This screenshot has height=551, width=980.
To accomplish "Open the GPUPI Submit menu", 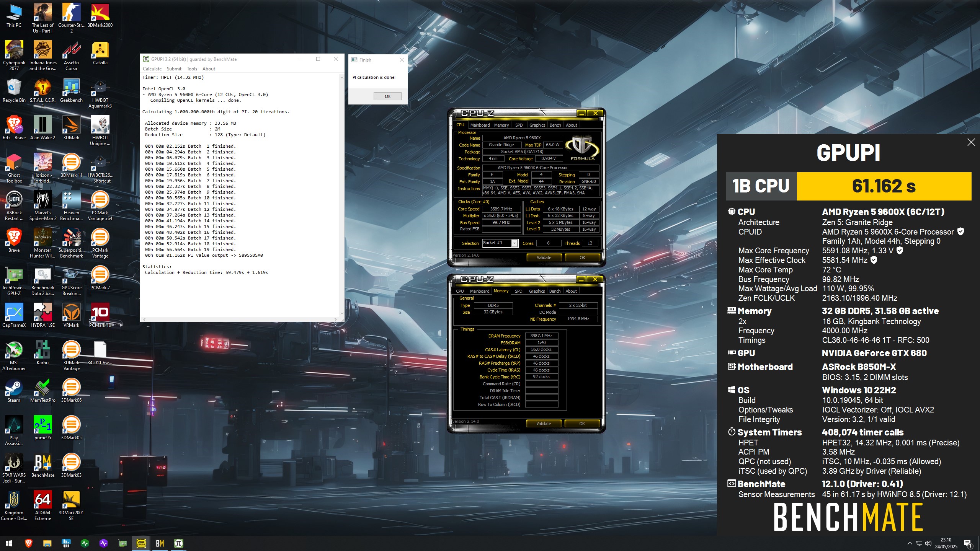I will click(174, 69).
